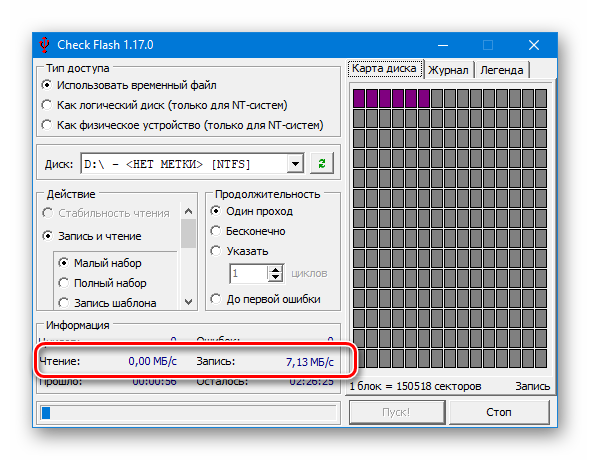
Task: Switch to the Журнал tab
Action: [x=448, y=70]
